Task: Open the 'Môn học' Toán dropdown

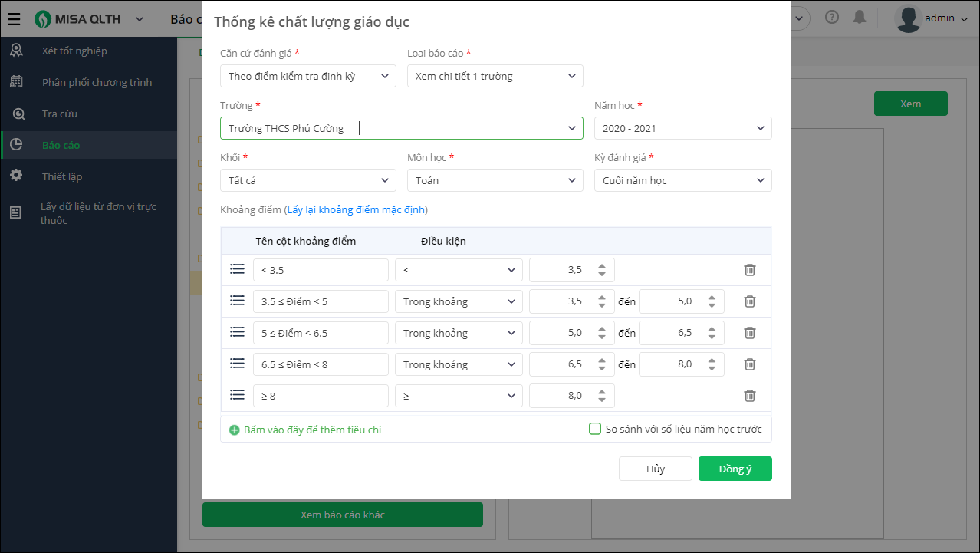Action: coord(495,180)
